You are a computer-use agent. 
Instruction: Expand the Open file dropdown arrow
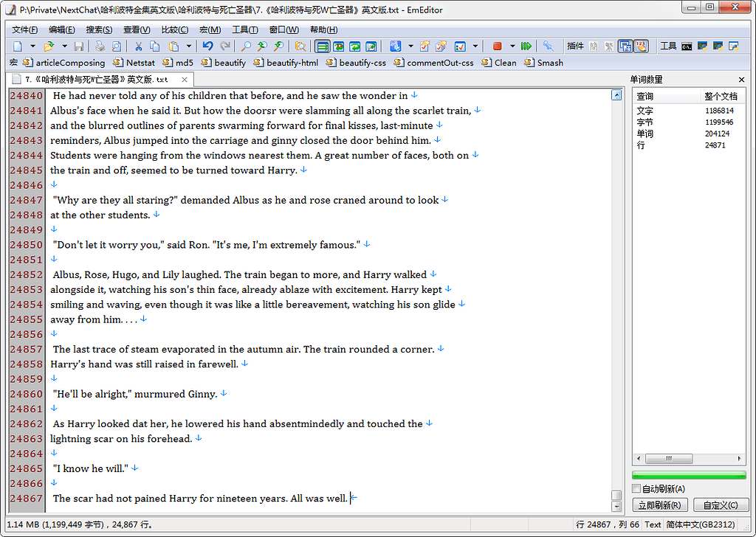pos(64,46)
